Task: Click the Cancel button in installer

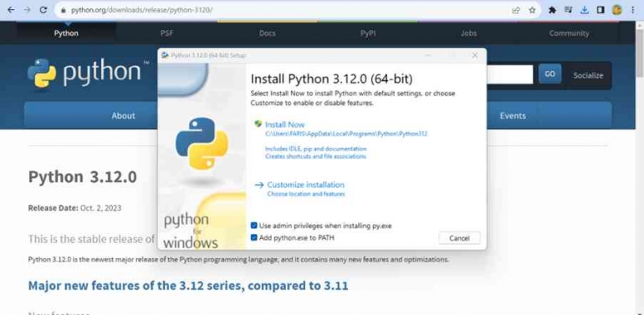Action: [459, 238]
